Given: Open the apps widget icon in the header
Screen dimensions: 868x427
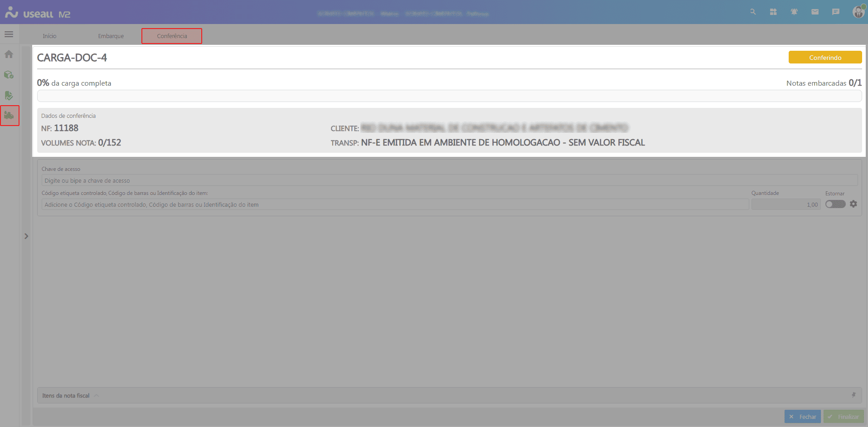Looking at the screenshot, I should (773, 12).
